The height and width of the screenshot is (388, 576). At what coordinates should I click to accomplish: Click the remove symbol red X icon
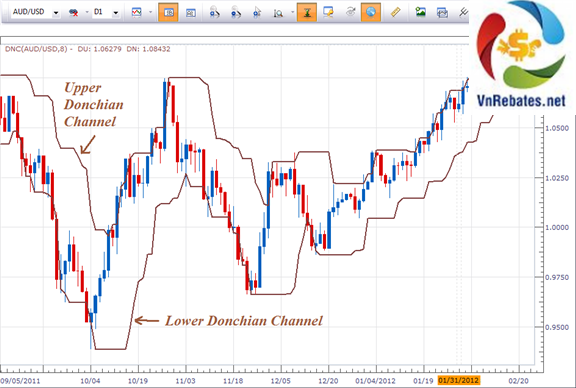pyautogui.click(x=73, y=12)
